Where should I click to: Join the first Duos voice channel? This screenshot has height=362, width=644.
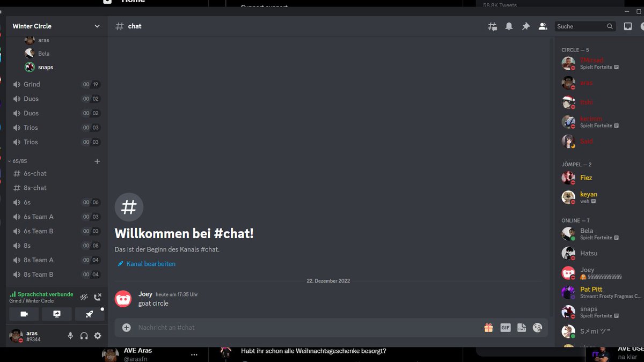(x=56, y=99)
